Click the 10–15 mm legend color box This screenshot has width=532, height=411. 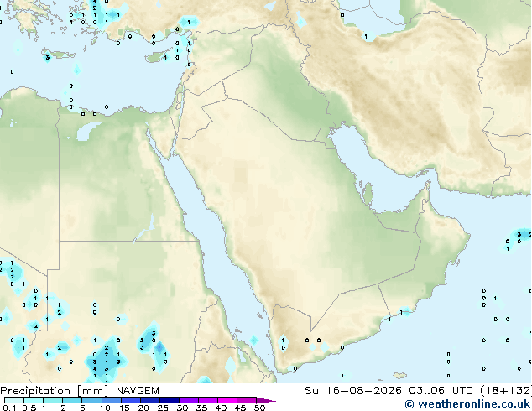coord(112,400)
